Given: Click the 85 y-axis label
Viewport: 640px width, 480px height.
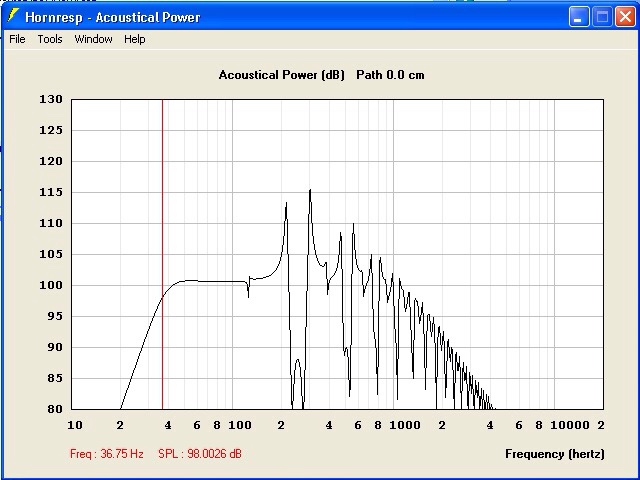Looking at the screenshot, I should 55,378.
